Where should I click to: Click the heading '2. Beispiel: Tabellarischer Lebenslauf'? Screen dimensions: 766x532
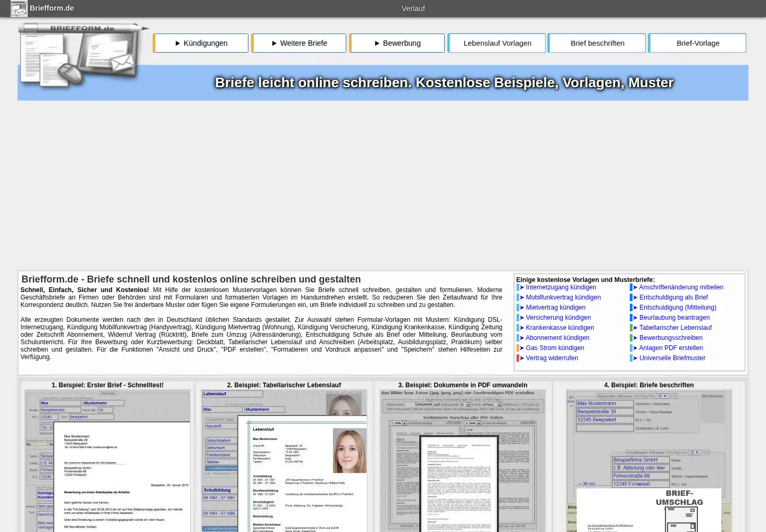(284, 385)
